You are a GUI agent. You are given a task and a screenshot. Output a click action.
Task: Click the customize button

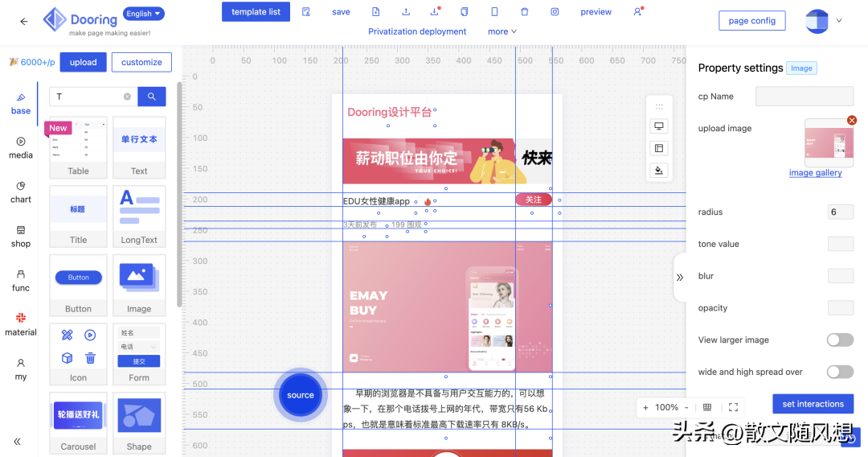pyautogui.click(x=141, y=62)
